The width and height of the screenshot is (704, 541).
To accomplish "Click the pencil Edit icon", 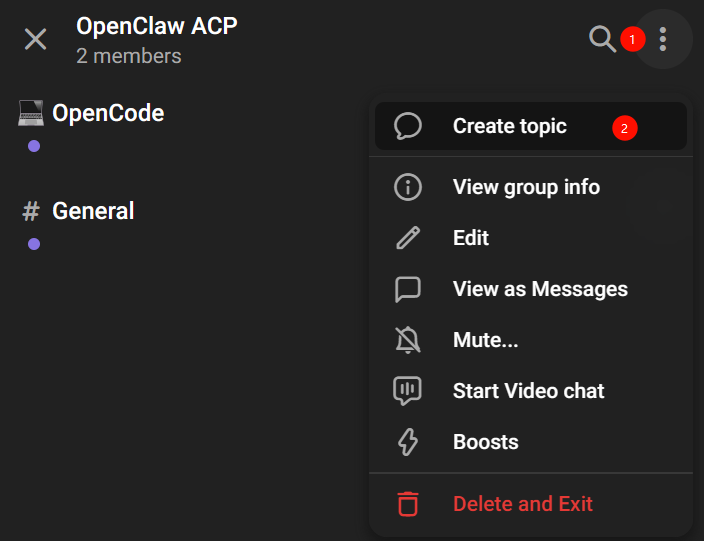I will 408,238.
